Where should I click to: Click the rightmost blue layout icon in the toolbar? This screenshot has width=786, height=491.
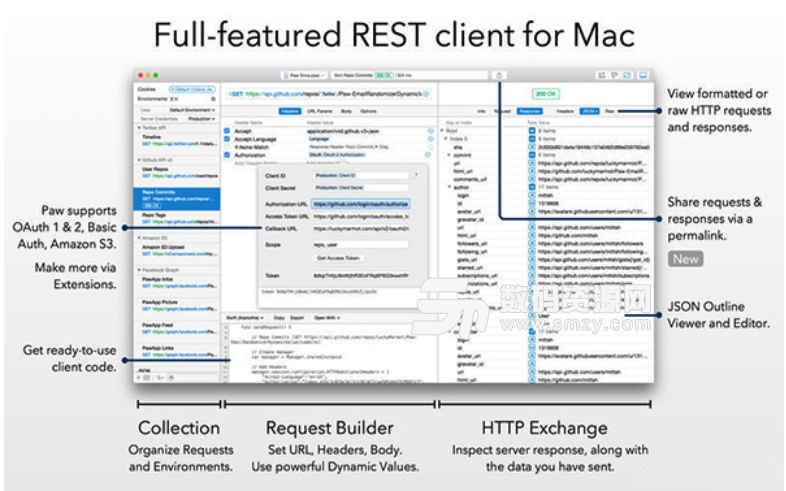[643, 75]
